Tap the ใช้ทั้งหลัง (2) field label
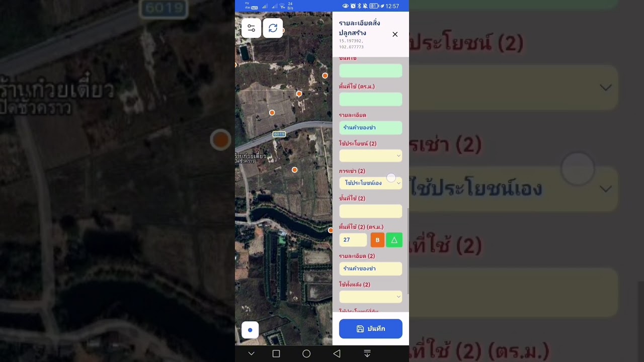This screenshot has height=362, width=644. pos(355,285)
